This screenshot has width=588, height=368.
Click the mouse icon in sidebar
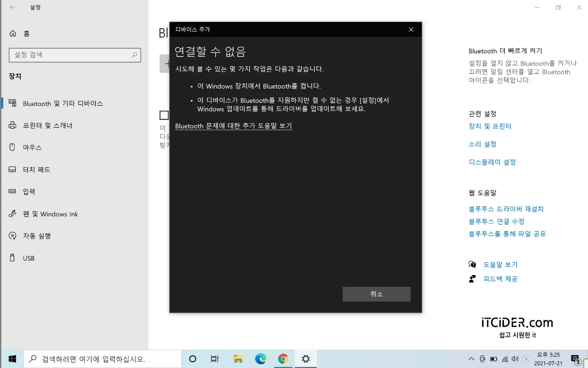[12, 147]
